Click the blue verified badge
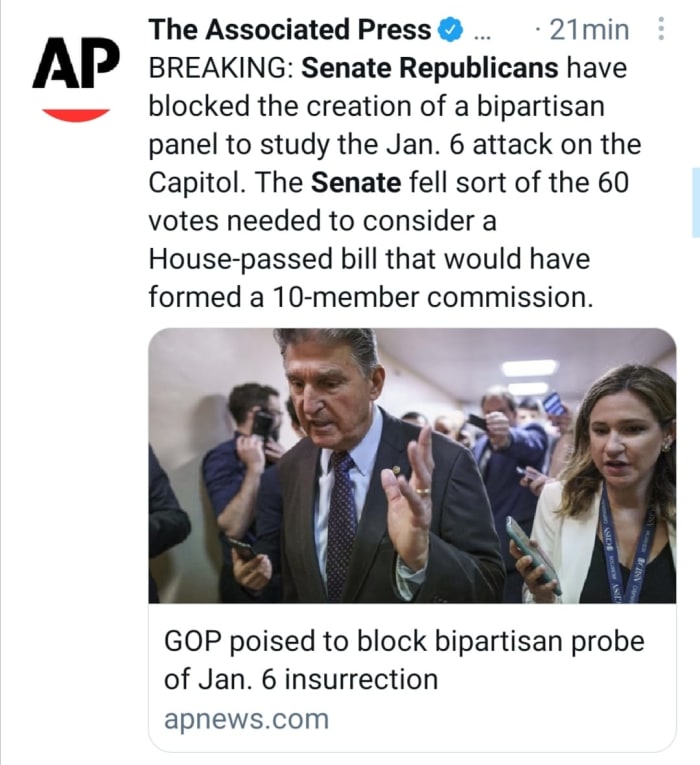The width and height of the screenshot is (700, 765). point(451,31)
